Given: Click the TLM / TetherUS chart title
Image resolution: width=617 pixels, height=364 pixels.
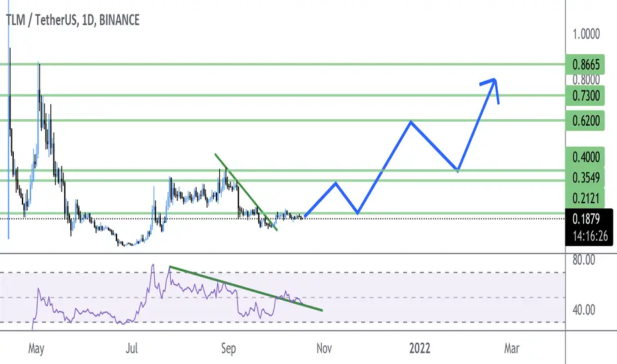Looking at the screenshot, I should point(72,20).
